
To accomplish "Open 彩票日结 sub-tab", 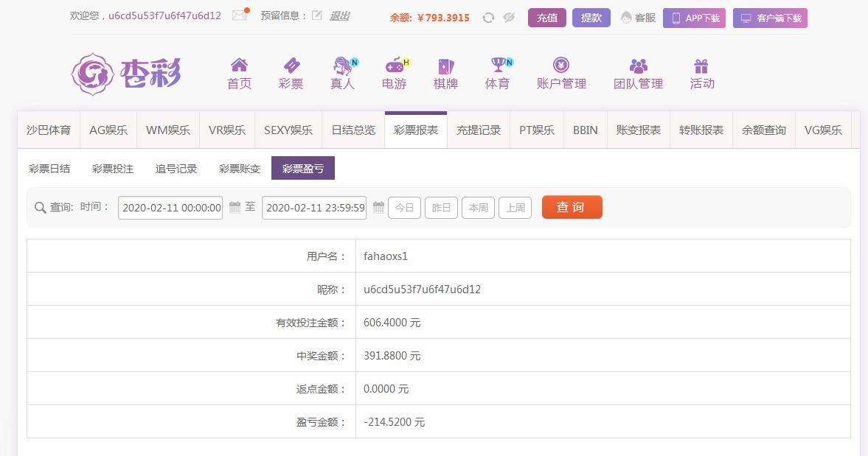I will [x=49, y=169].
